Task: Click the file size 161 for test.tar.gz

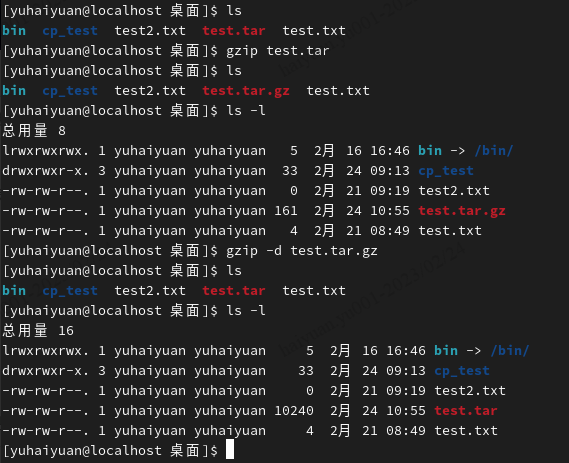Action: pyautogui.click(x=286, y=211)
